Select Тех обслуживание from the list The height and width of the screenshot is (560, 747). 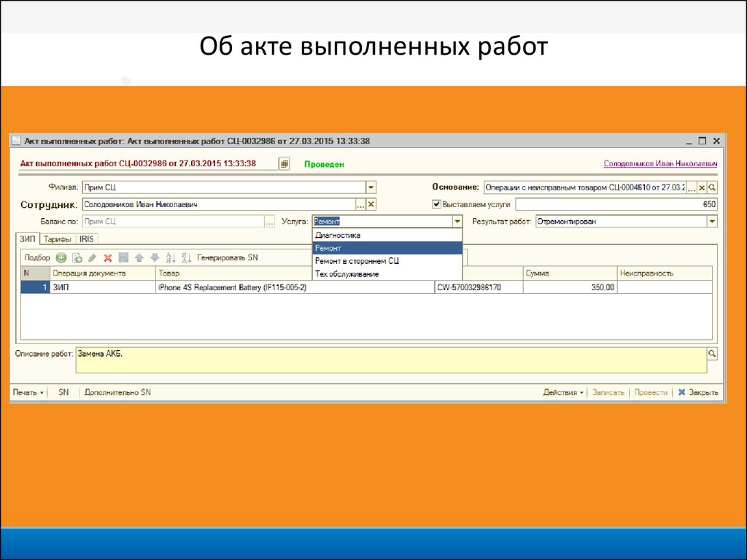tap(387, 274)
